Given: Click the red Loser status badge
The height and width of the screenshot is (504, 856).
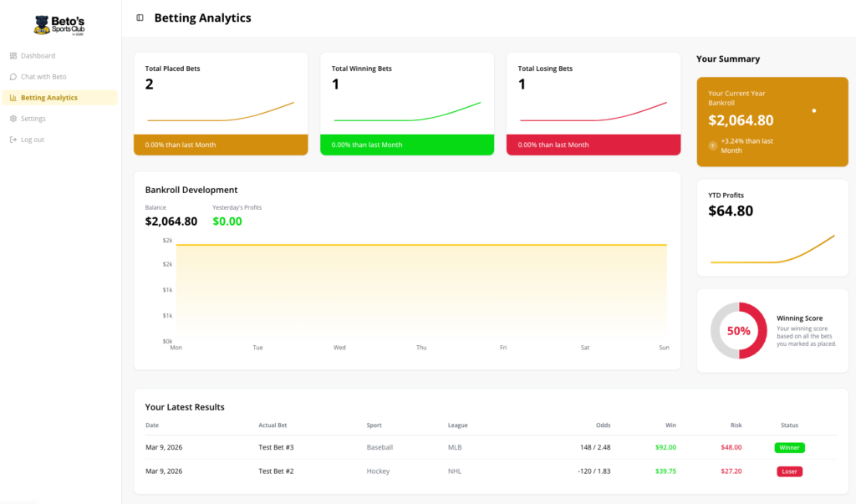Looking at the screenshot, I should pyautogui.click(x=789, y=471).
